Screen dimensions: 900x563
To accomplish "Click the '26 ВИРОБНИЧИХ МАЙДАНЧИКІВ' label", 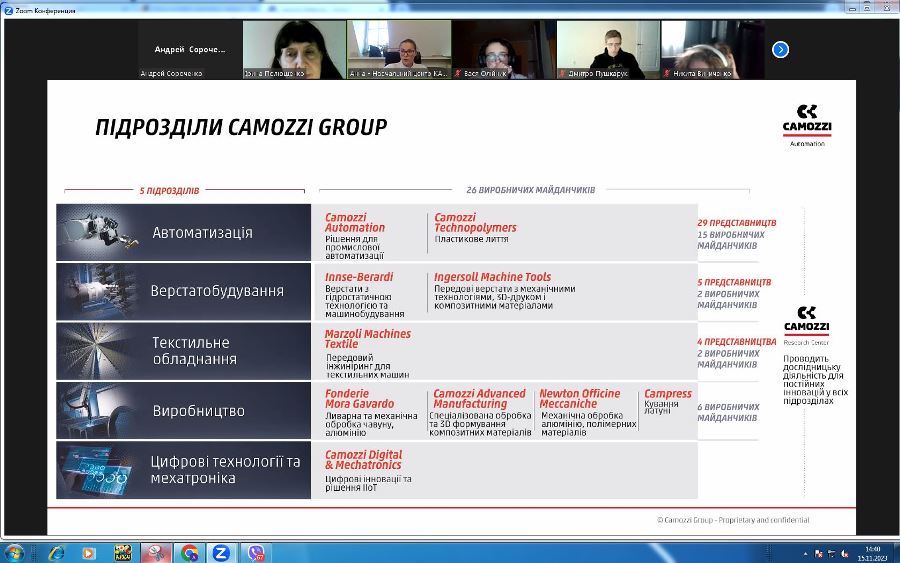I will point(530,190).
